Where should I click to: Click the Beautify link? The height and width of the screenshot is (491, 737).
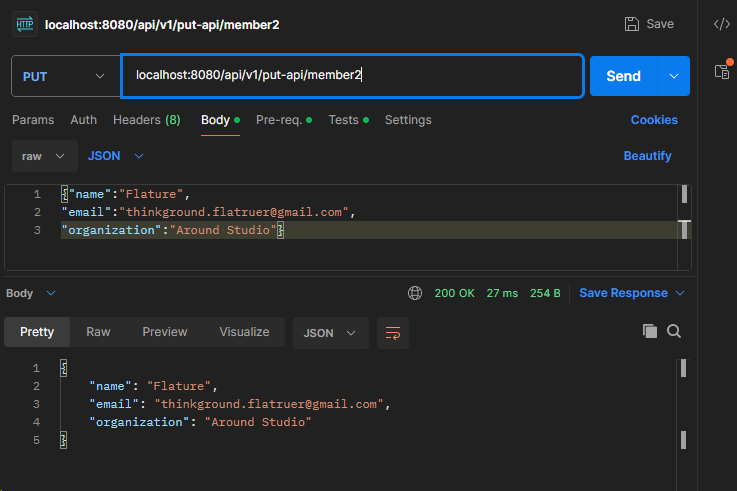[647, 156]
